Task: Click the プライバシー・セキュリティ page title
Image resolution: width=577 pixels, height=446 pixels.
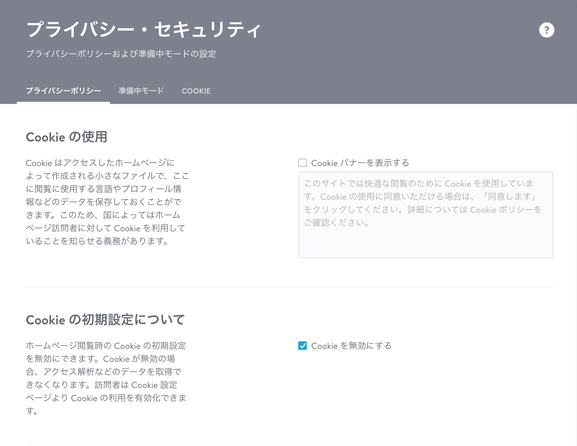Action: coord(144,29)
